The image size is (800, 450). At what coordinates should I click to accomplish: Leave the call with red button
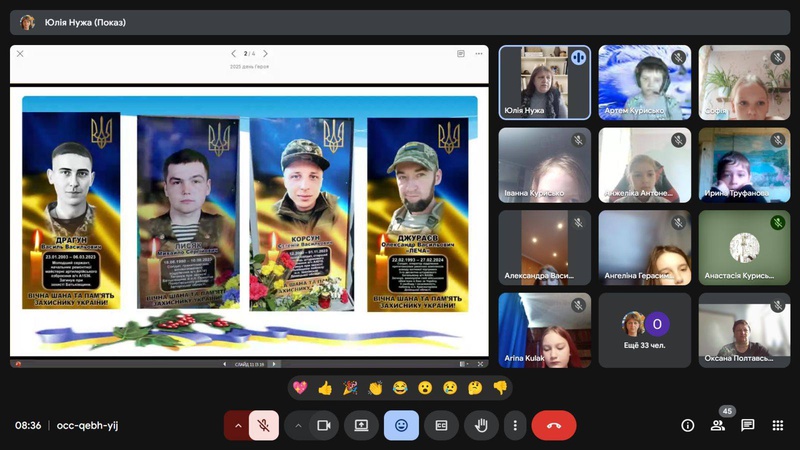(554, 425)
